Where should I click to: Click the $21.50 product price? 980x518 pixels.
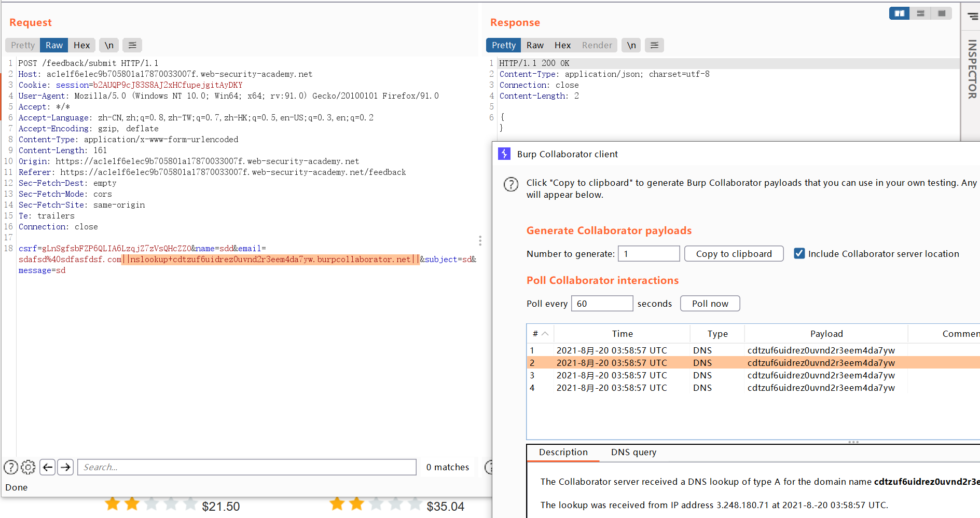coord(220,507)
